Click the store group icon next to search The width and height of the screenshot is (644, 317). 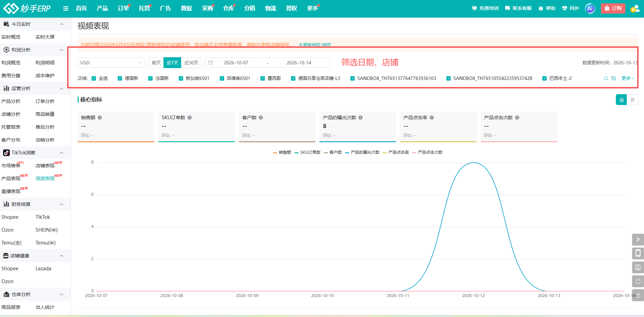pos(613,78)
